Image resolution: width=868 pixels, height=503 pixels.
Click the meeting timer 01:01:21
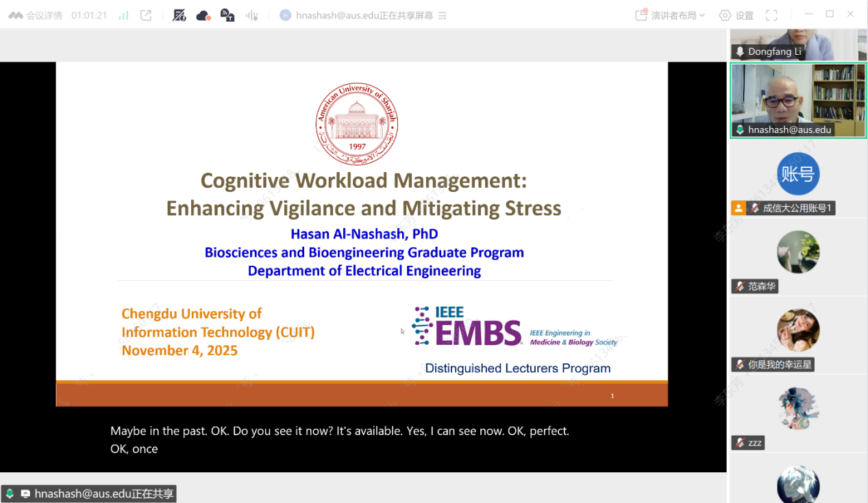point(89,15)
